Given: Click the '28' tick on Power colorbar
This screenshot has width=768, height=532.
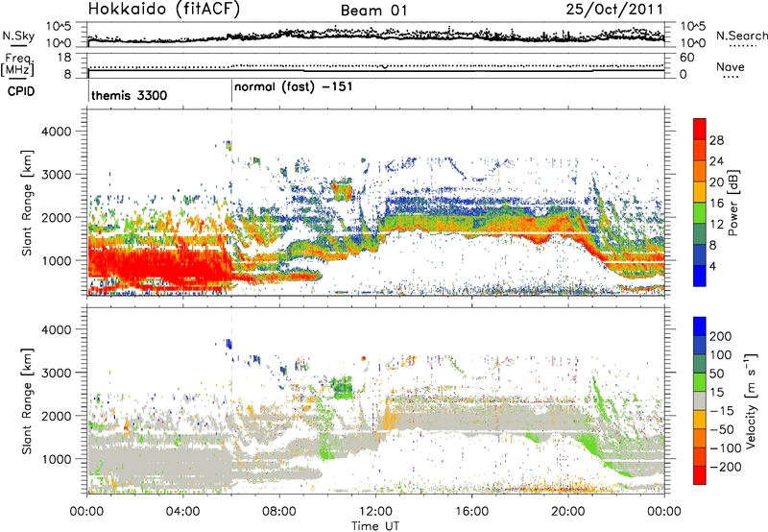Looking at the screenshot, I should (716, 140).
